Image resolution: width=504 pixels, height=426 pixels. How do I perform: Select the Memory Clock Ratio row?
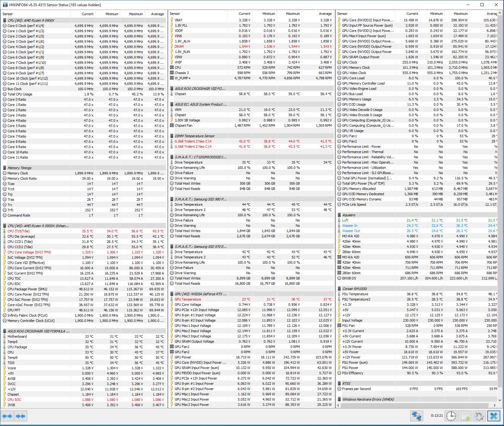click(x=84, y=178)
